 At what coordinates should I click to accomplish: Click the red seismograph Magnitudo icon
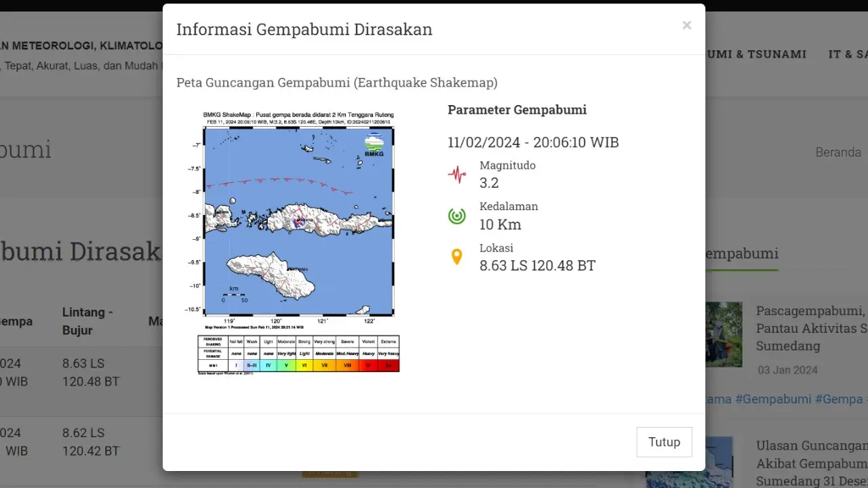tap(457, 174)
